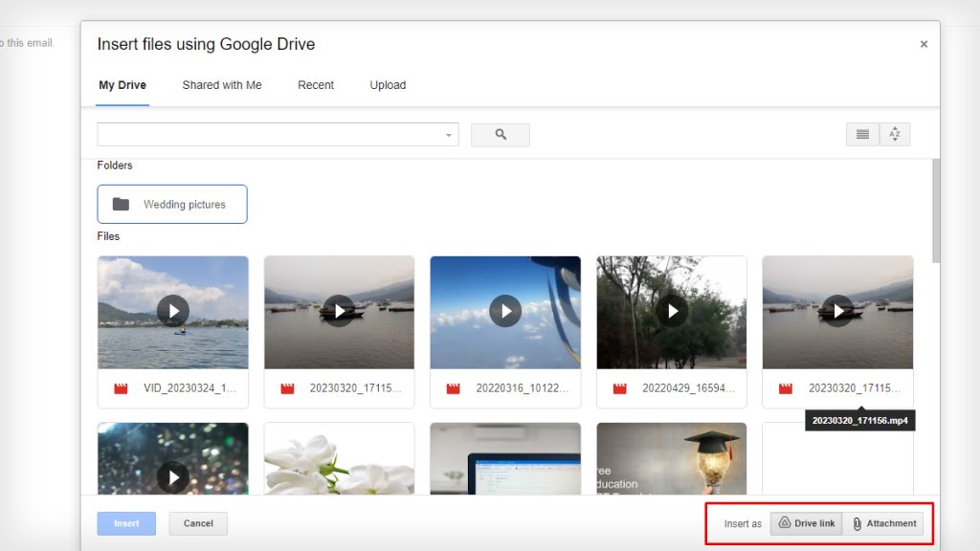Switch to the Recent tab
The width and height of the screenshot is (980, 551).
316,85
